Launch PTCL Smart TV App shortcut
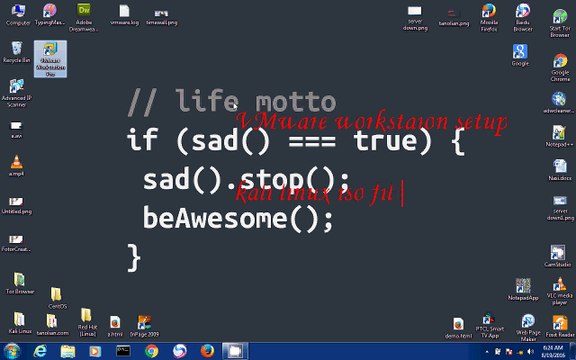 490,326
